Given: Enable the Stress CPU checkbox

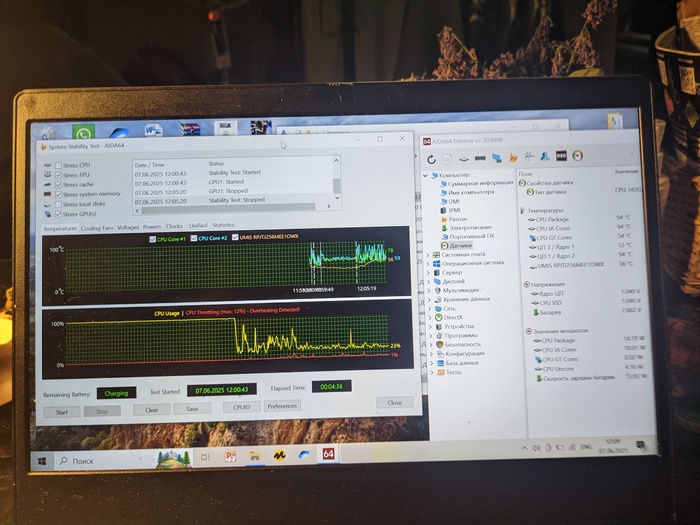Looking at the screenshot, I should (58, 165).
